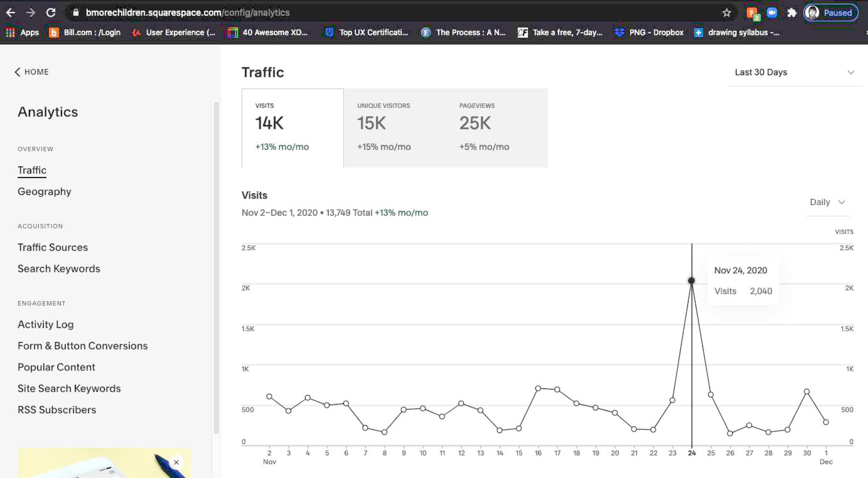Image resolution: width=868 pixels, height=478 pixels.
Task: Select the Visits 14K metric tab
Action: tap(293, 128)
